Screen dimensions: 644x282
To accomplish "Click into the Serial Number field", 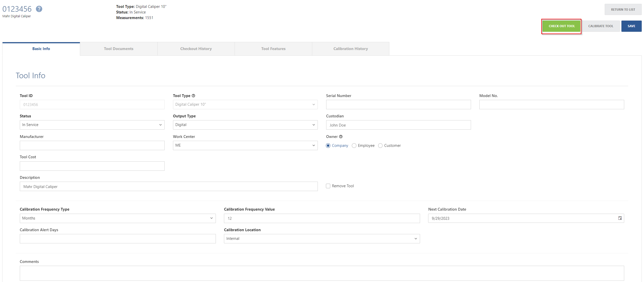I will point(398,104).
